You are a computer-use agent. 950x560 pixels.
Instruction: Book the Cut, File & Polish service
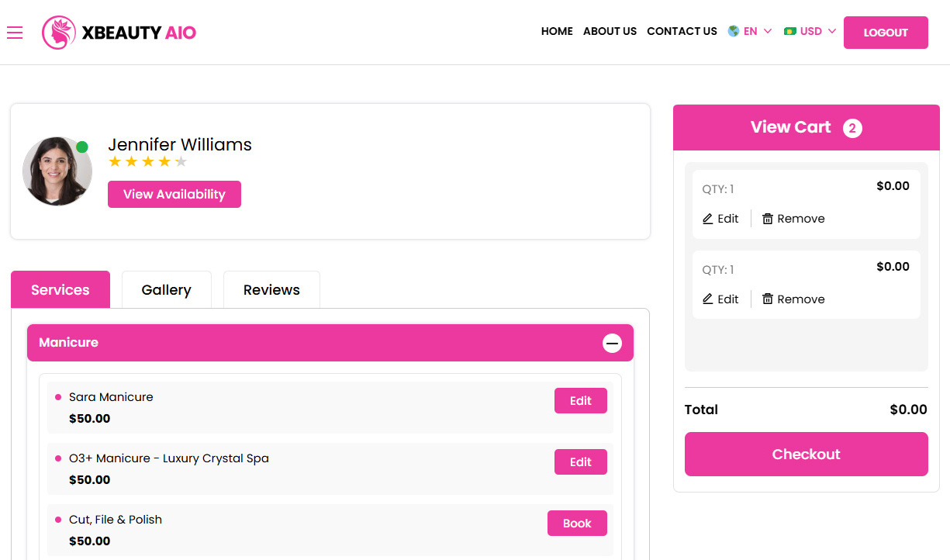577,524
